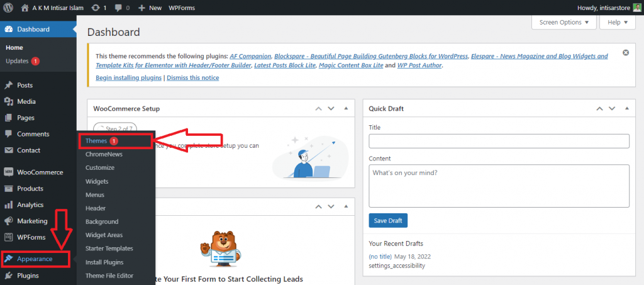Click the Analytics bar chart icon

click(x=8, y=204)
